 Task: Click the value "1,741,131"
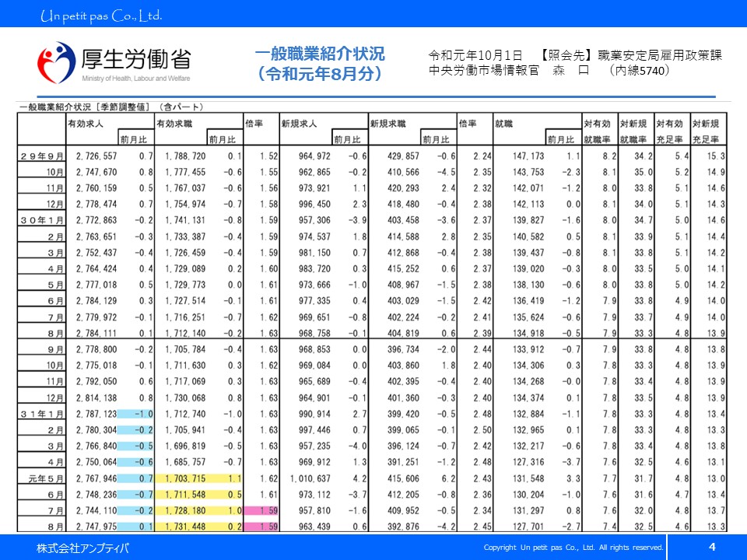click(185, 220)
